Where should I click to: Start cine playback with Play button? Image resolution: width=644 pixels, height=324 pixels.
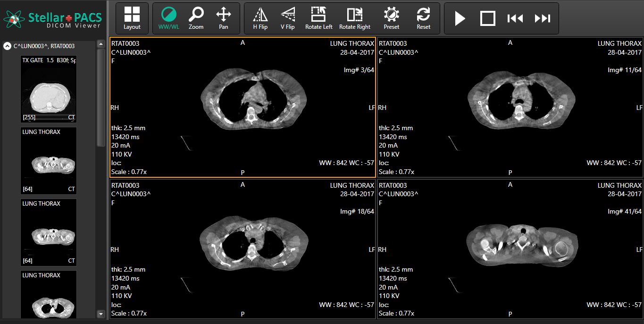click(x=460, y=19)
